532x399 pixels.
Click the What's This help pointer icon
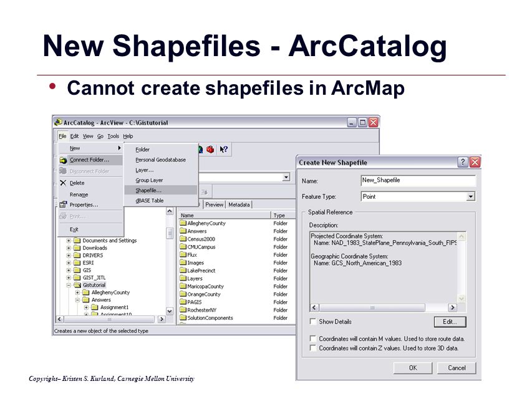point(223,149)
